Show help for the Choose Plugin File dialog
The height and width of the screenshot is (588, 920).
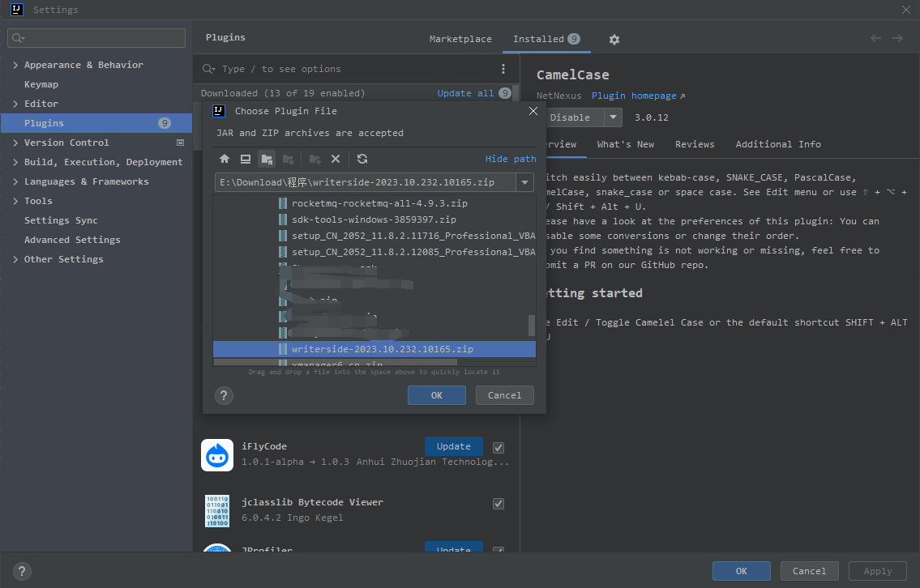point(224,395)
